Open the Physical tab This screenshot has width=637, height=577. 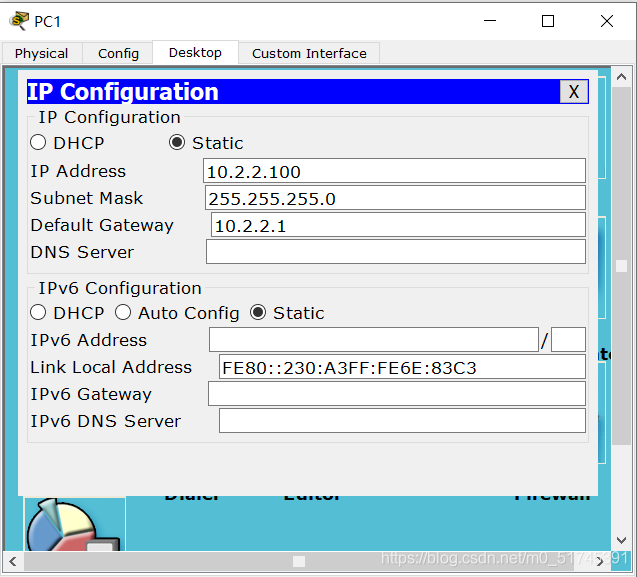(42, 53)
